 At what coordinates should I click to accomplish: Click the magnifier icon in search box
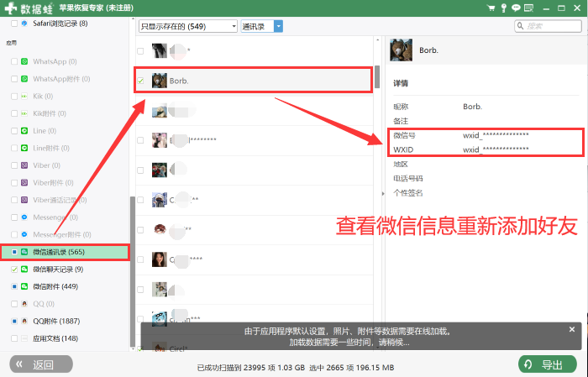click(x=520, y=26)
